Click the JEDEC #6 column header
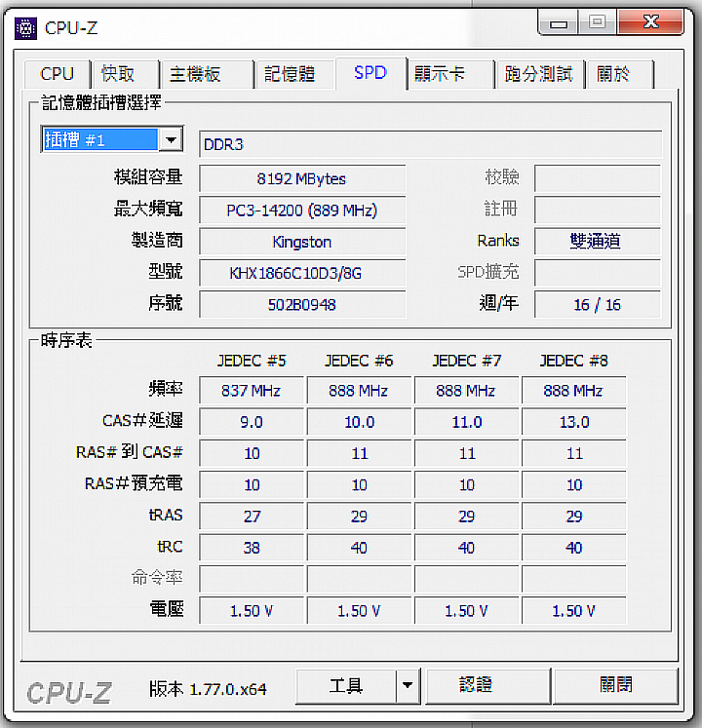Screen dimensions: 702x728 click(x=359, y=361)
